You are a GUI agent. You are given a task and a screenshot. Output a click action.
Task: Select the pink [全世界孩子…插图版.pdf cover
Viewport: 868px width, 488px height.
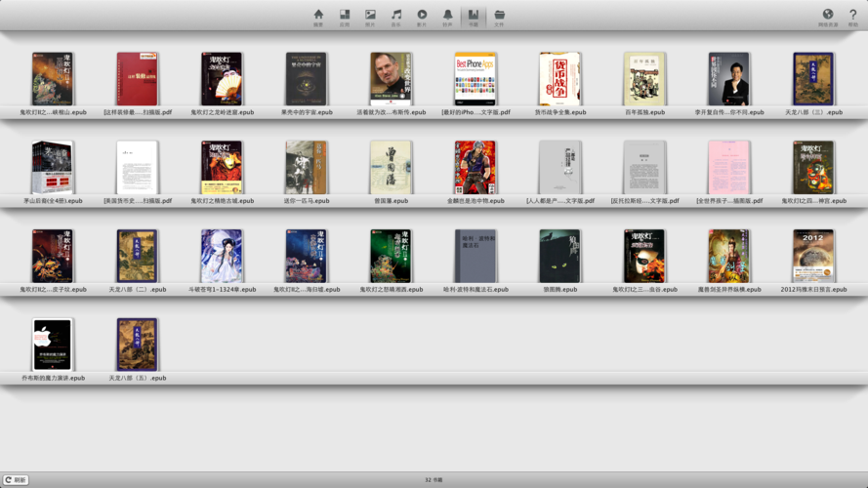click(x=729, y=168)
